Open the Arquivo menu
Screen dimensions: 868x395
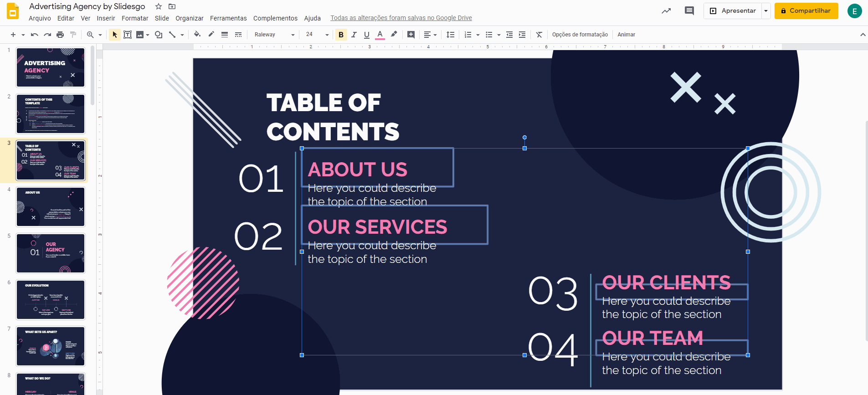[x=40, y=18]
